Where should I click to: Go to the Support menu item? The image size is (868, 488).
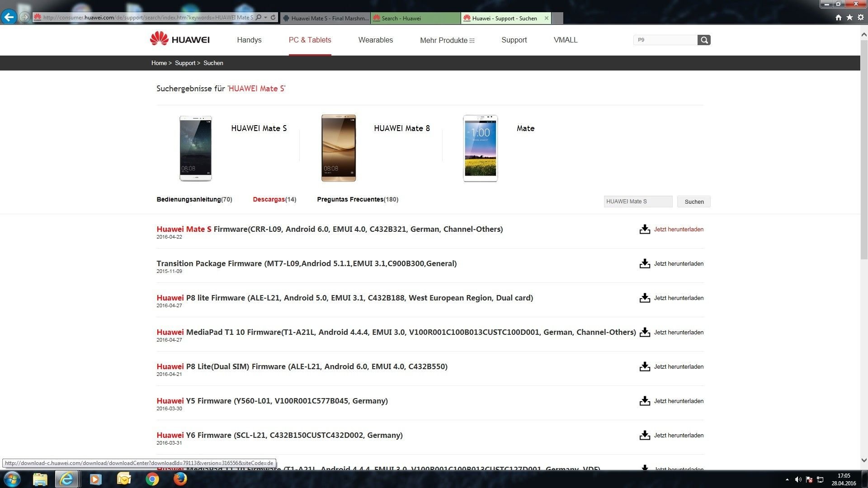(514, 40)
